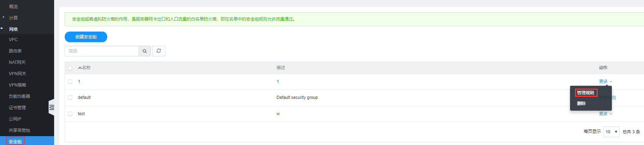644x145 pixels.
Task: Check the box for security group 1
Action: pyautogui.click(x=70, y=82)
